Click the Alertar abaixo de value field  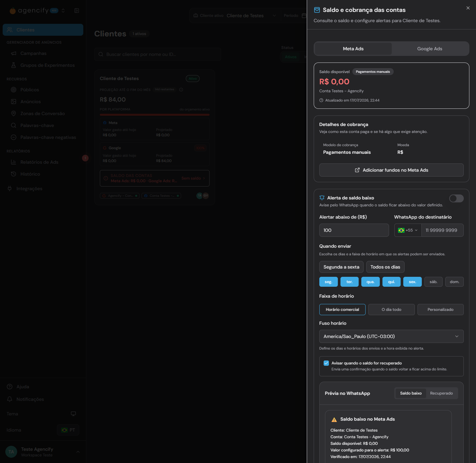tap(354, 230)
